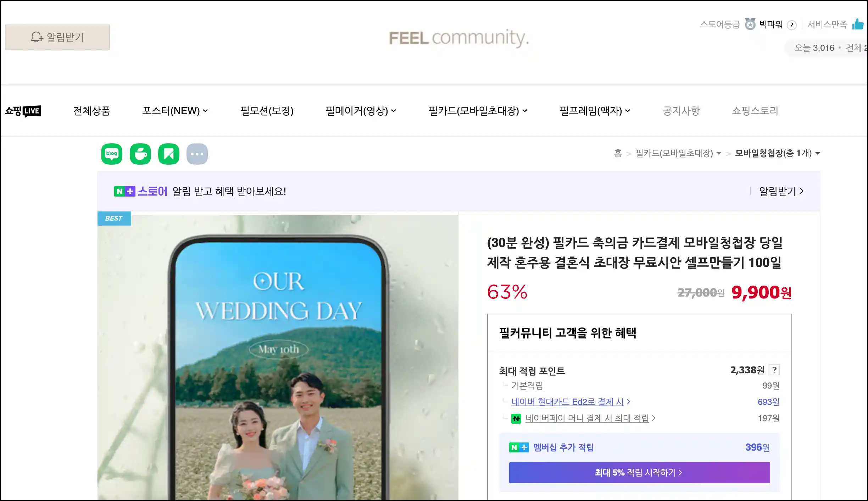Click the 알림받기 bell button
Viewport: 868px width, 501px height.
(x=57, y=37)
